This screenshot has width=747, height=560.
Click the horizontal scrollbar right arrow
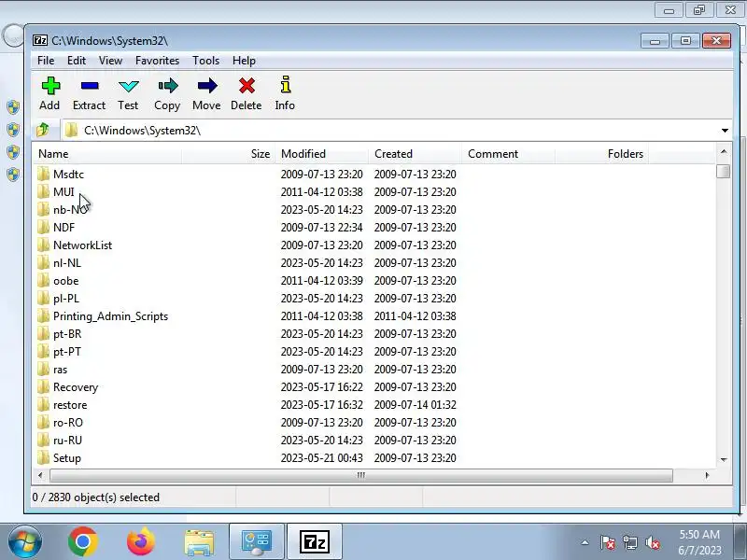707,475
